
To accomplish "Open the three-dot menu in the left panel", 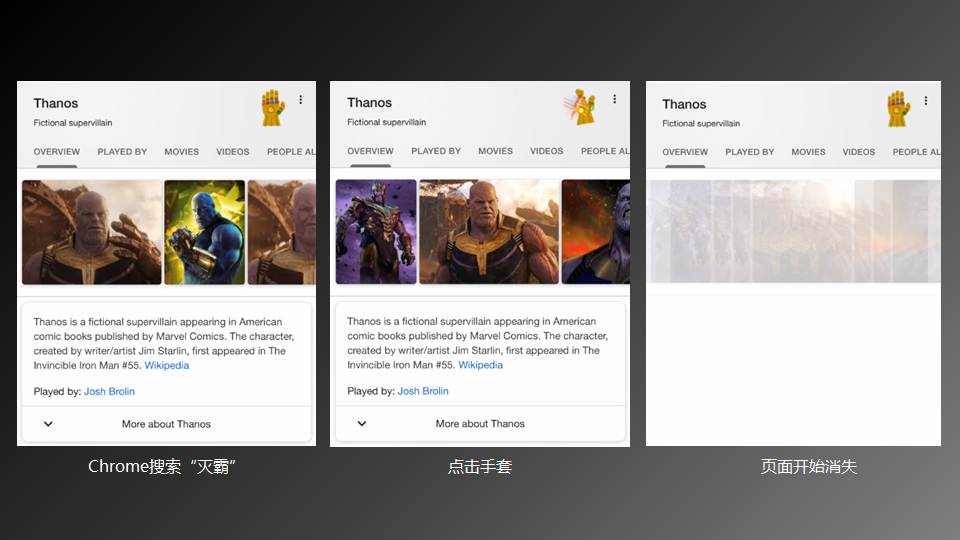I will [x=301, y=100].
